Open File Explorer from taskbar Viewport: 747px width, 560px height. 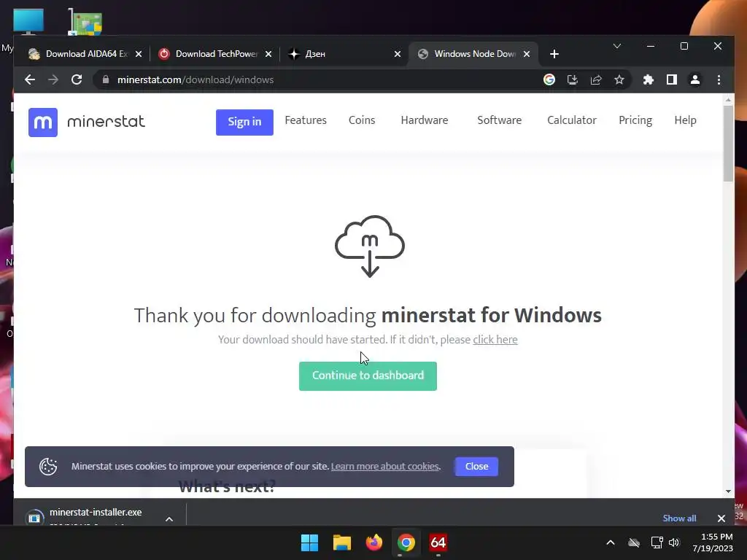click(341, 542)
